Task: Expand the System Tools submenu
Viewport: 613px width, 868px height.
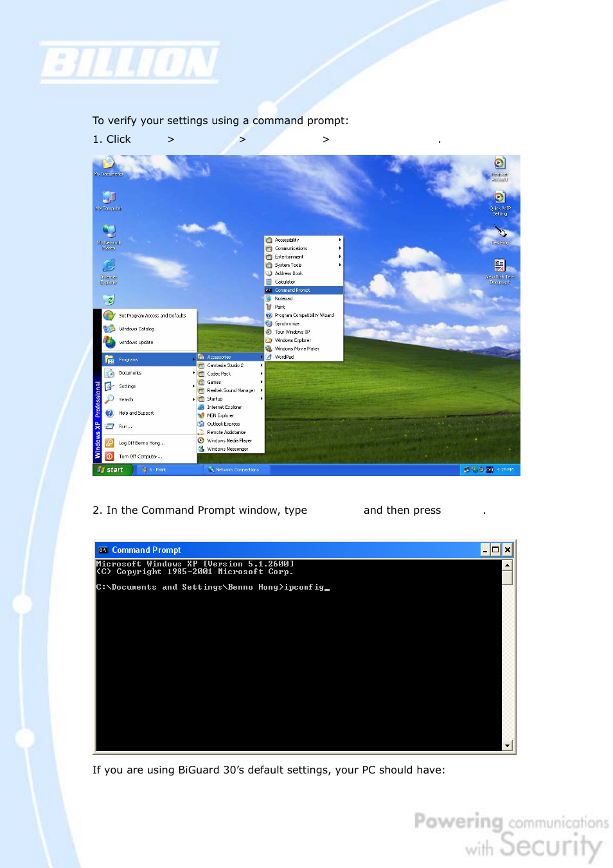Action: point(288,265)
